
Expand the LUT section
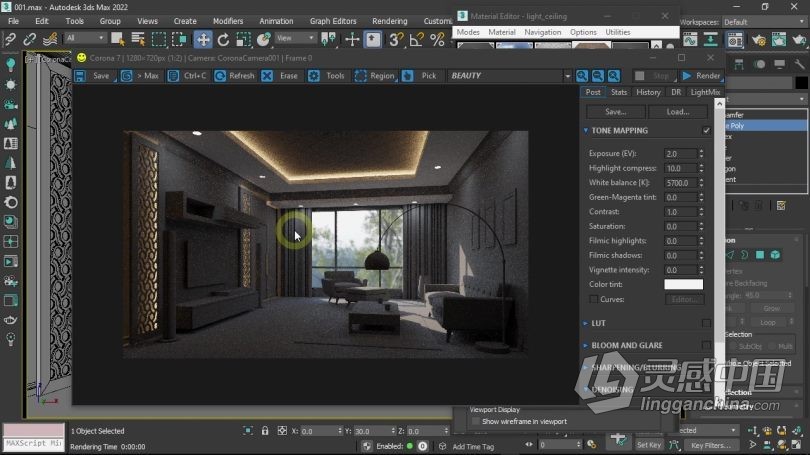click(585, 323)
